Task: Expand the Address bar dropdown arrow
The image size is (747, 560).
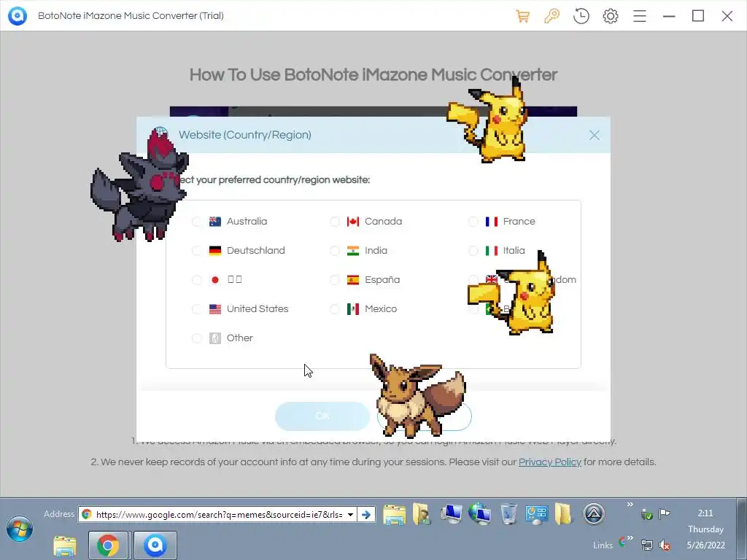Action: click(351, 514)
